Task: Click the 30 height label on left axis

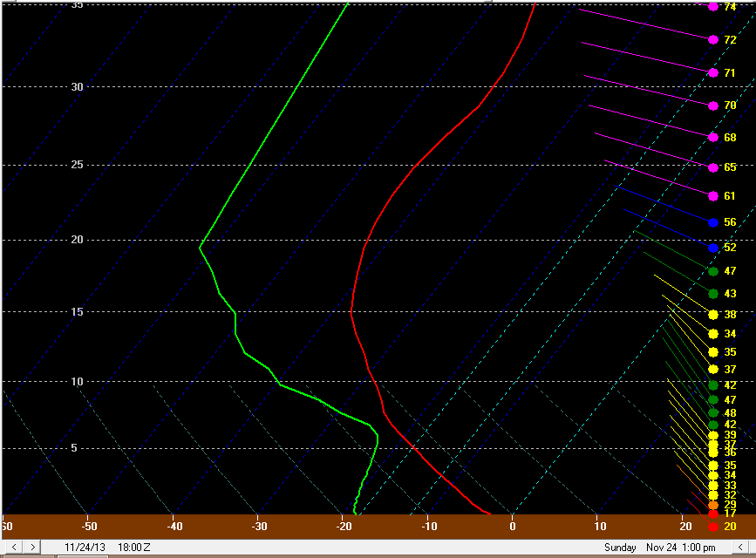Action: [77, 87]
